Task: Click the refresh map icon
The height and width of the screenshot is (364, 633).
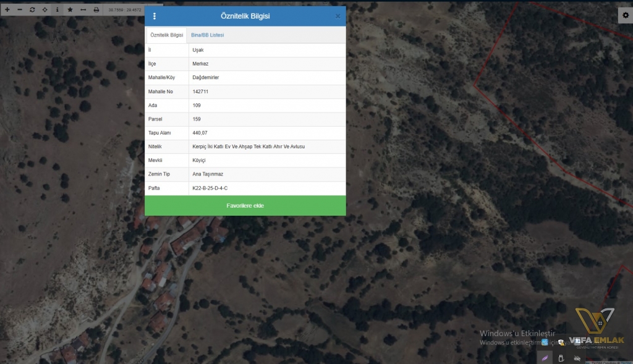Action: (x=32, y=10)
